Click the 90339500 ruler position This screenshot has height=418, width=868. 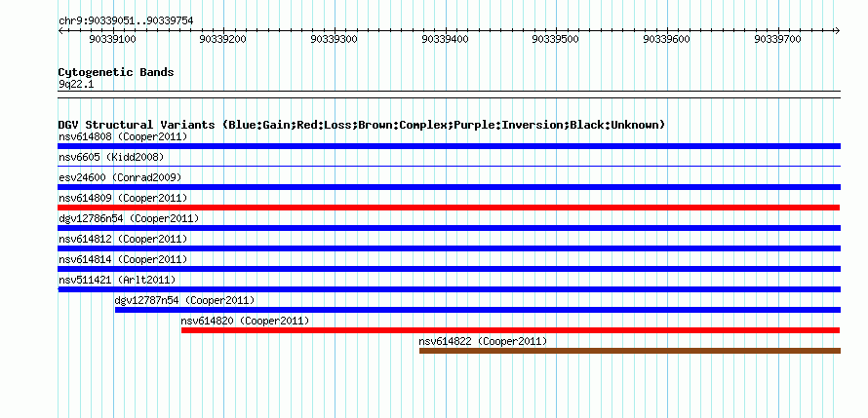555,39
